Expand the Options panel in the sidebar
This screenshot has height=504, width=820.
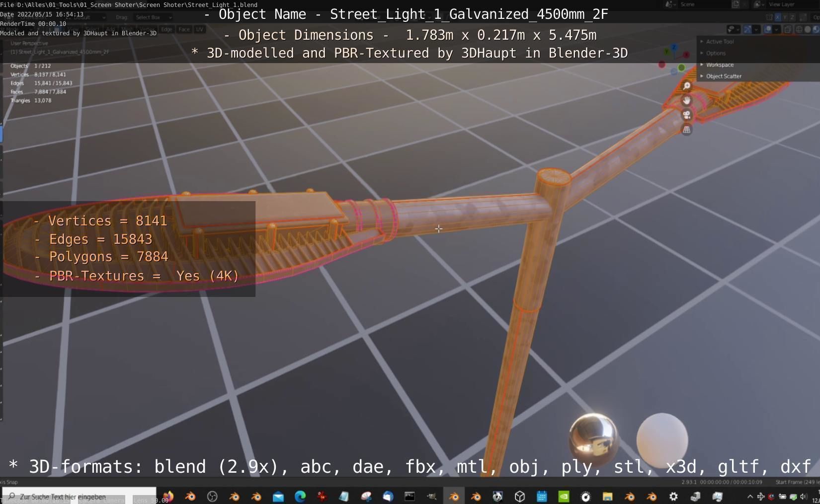tap(716, 53)
